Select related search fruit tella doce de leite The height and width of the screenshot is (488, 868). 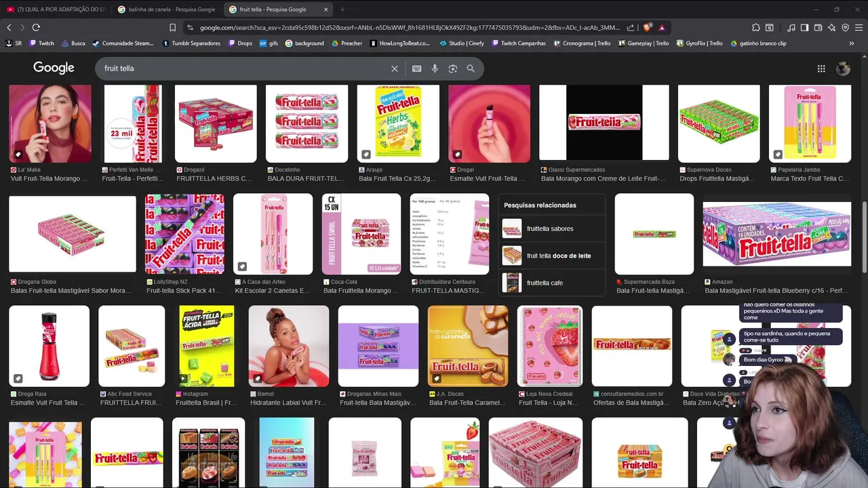pyautogui.click(x=551, y=256)
